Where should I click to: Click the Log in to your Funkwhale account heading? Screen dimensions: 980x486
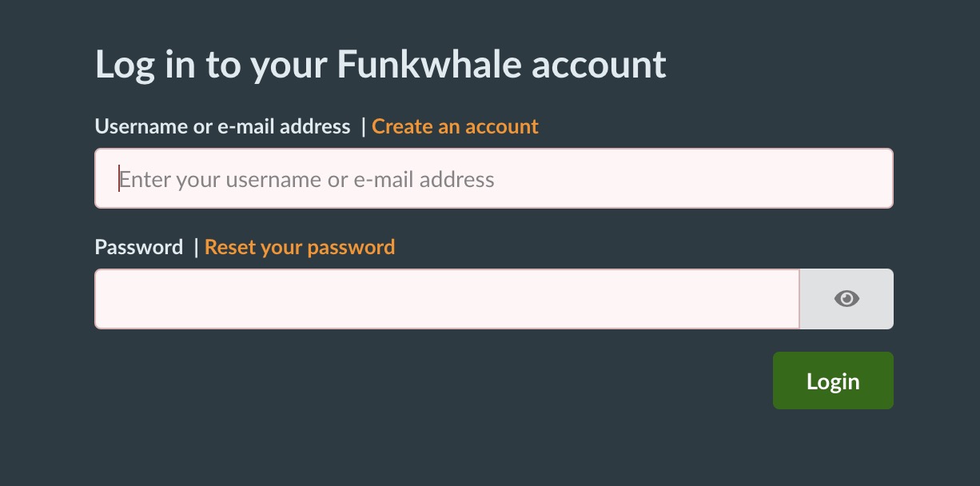(x=381, y=63)
